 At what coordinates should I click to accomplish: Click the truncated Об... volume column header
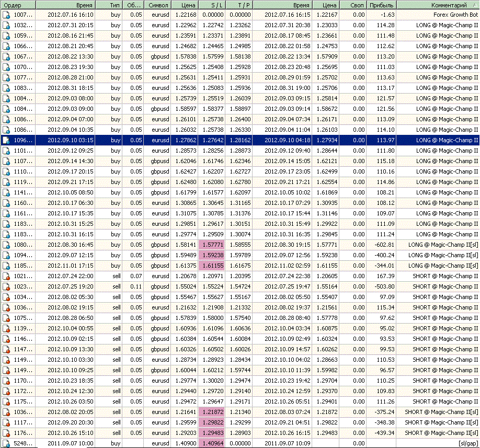pyautogui.click(x=133, y=5)
